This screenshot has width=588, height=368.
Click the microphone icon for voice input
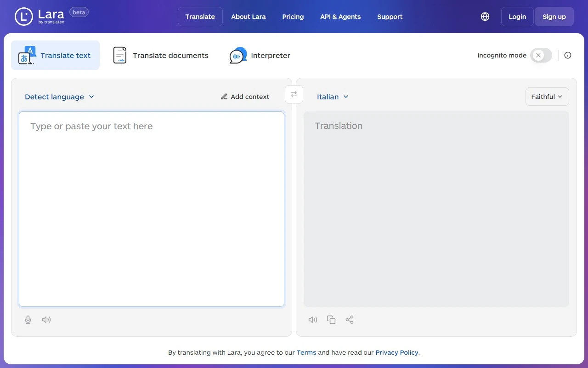coord(28,320)
